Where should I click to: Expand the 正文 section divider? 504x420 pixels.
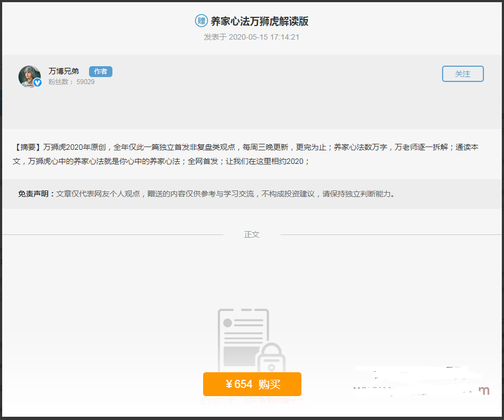[x=251, y=234]
